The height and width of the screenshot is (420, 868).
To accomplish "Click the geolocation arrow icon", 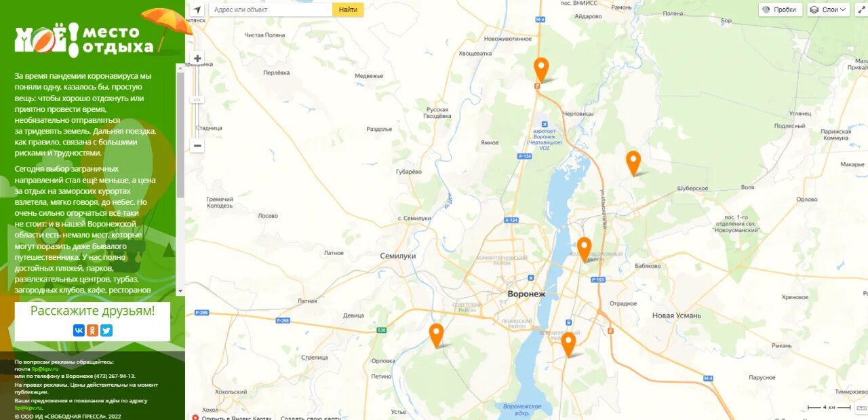I will click(x=197, y=10).
